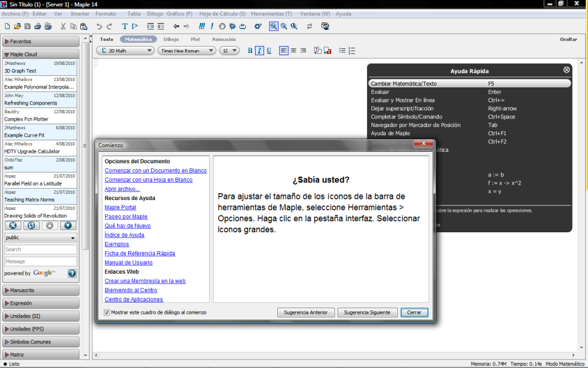The image size is (588, 368).
Task: Save the worksheet with the floppy disk icon
Action: point(28,26)
